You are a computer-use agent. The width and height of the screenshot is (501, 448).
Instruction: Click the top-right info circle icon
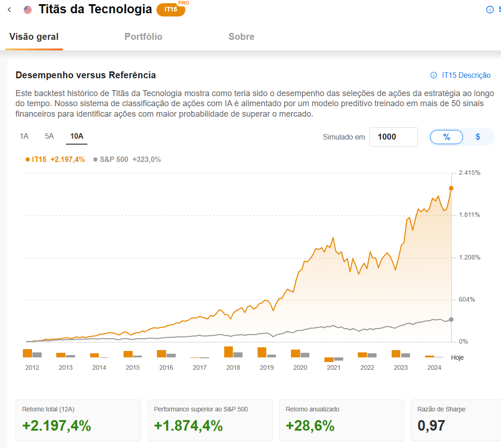point(490,10)
